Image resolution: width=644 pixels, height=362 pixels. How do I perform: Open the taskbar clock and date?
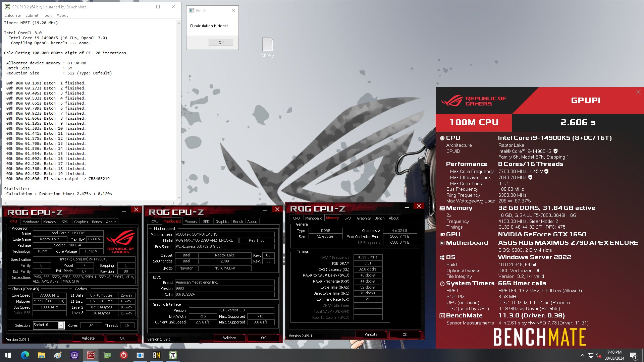(614, 355)
